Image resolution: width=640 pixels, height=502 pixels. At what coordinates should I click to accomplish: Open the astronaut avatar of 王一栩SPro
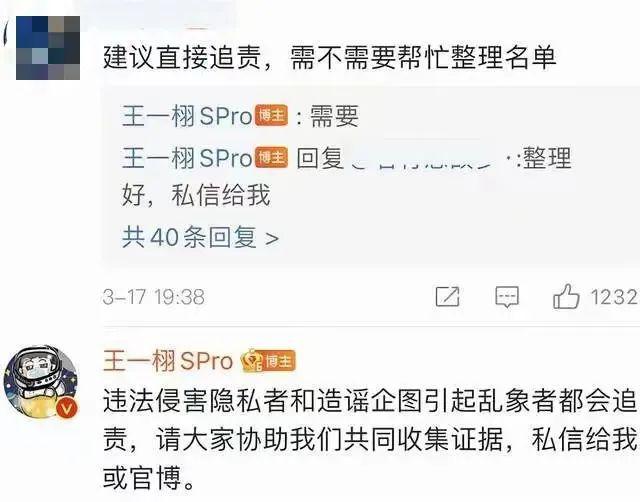(x=40, y=382)
